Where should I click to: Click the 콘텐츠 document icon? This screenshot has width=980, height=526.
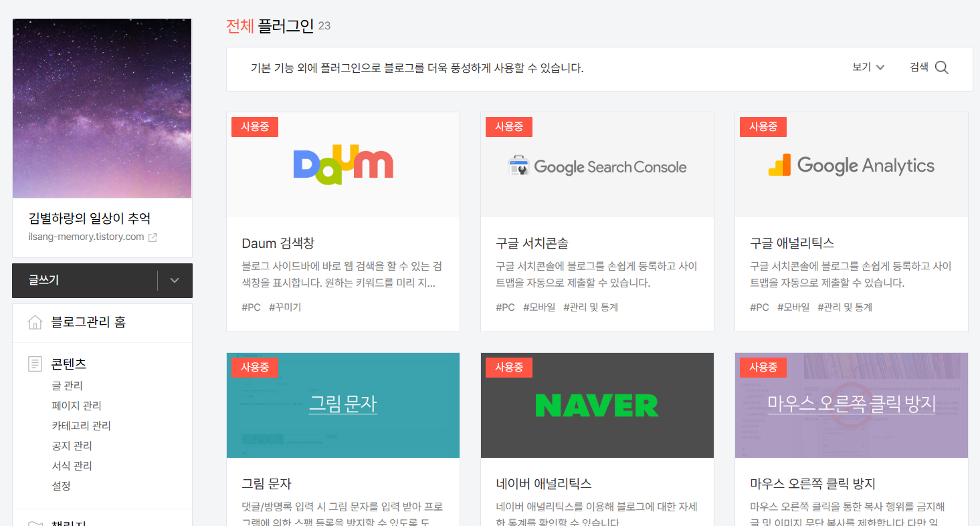coord(35,364)
